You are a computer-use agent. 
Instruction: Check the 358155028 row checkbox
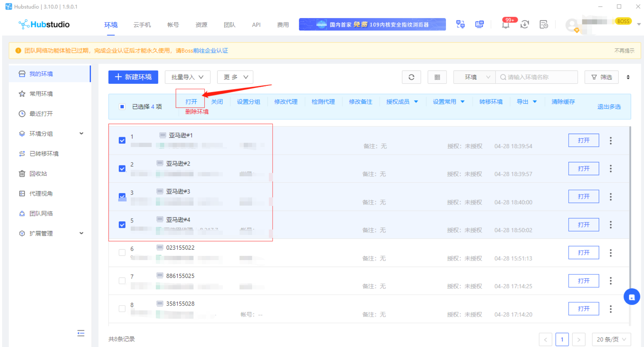[122, 309]
